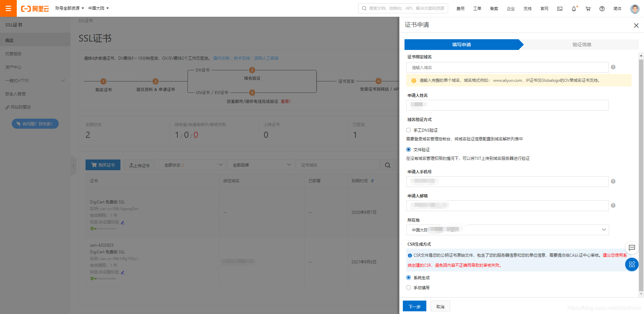
Task: Show help tip for 申请人手机号
Action: click(613, 181)
